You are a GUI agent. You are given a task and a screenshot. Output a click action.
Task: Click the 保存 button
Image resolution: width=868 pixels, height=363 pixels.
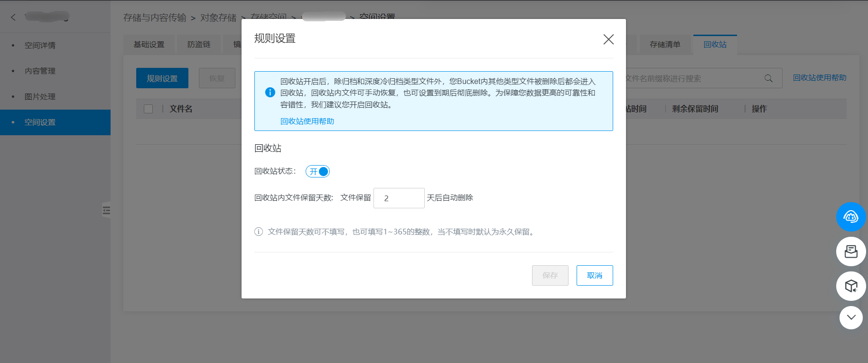coord(550,275)
